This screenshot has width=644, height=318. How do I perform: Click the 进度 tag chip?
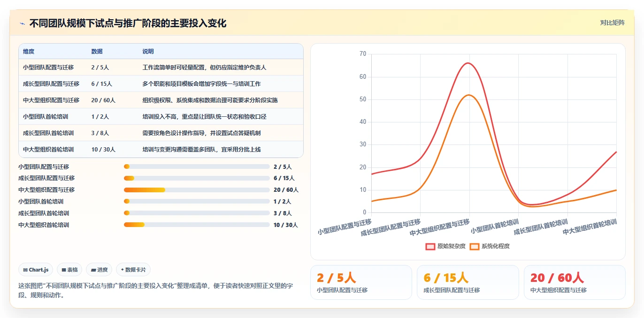[x=99, y=270]
